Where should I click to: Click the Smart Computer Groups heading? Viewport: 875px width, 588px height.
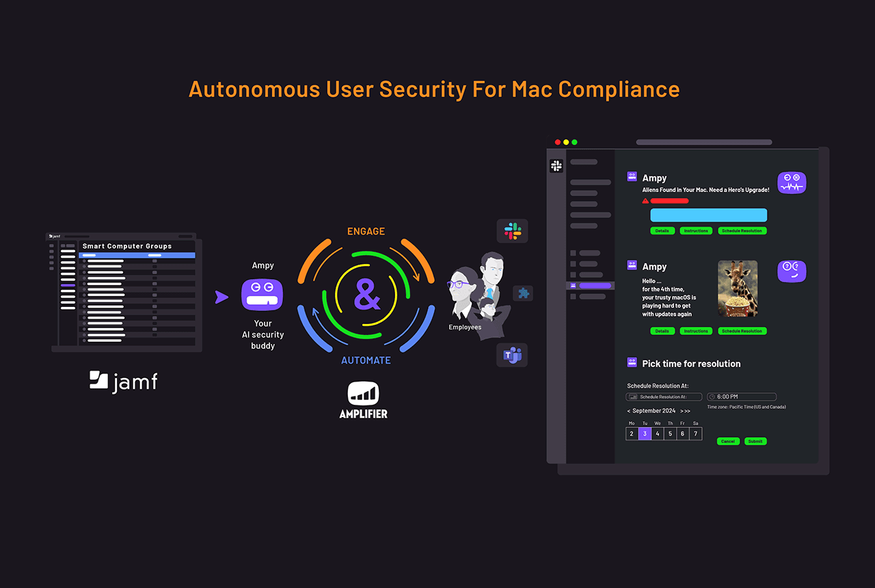127,246
